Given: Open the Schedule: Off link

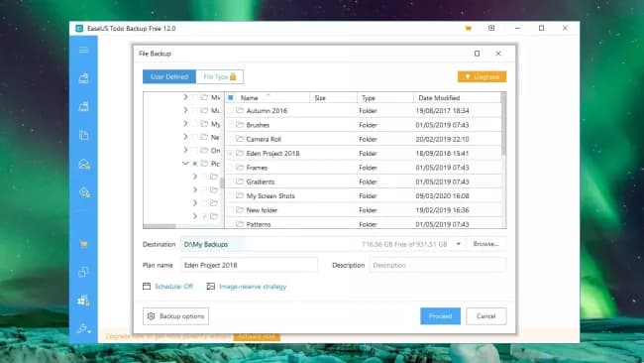Looking at the screenshot, I should coord(173,287).
